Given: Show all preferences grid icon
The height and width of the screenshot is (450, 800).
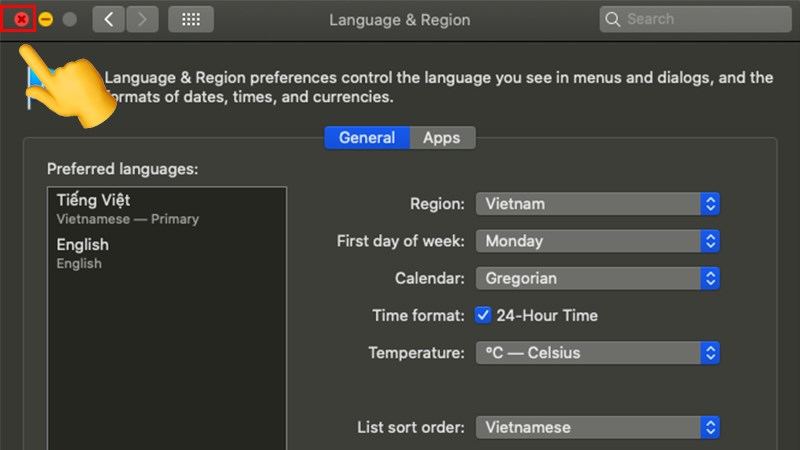Looking at the screenshot, I should pyautogui.click(x=191, y=19).
